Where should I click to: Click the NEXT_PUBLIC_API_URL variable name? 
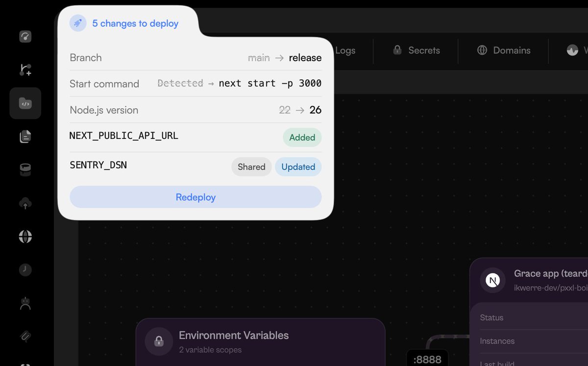124,135
